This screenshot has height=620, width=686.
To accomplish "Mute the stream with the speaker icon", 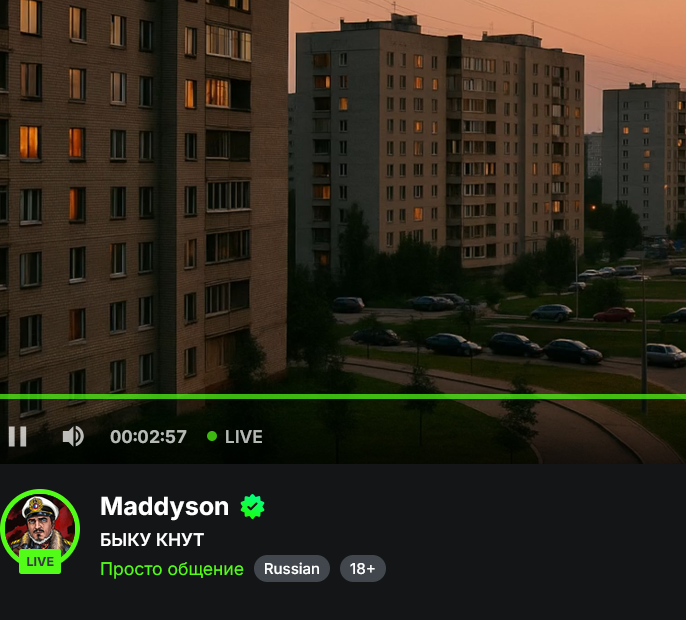I will click(x=73, y=436).
